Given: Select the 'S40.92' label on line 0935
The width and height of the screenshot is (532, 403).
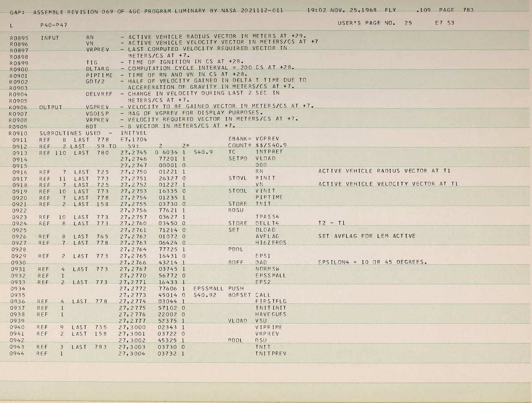Looking at the screenshot, I should pos(205,295).
